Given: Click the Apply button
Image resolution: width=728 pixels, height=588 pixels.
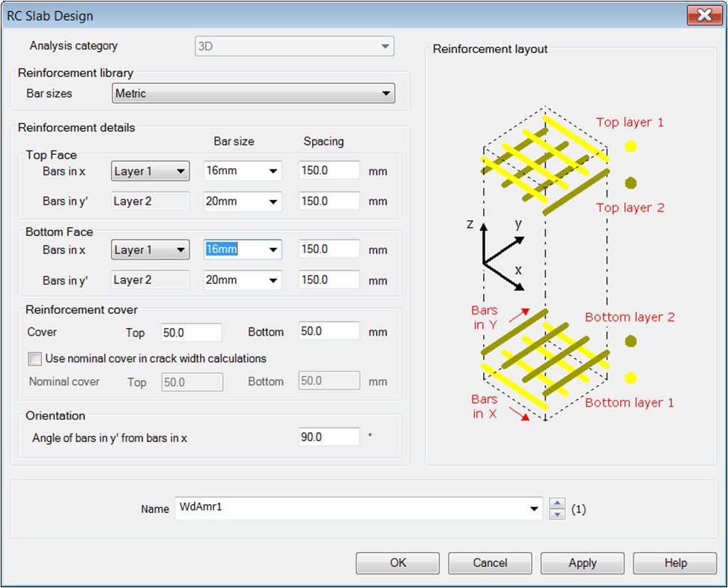Looking at the screenshot, I should pos(582,563).
